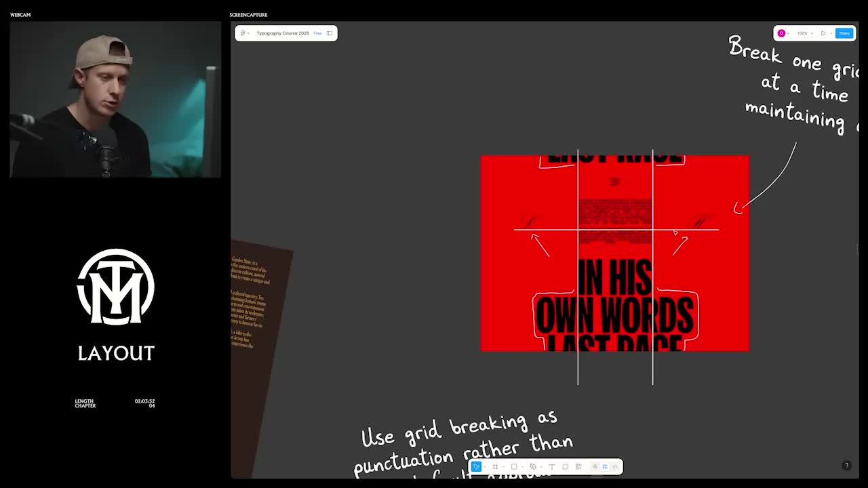Switch to Design mode in toolbar
Viewport: 868px width, 488px height.
pyautogui.click(x=605, y=466)
